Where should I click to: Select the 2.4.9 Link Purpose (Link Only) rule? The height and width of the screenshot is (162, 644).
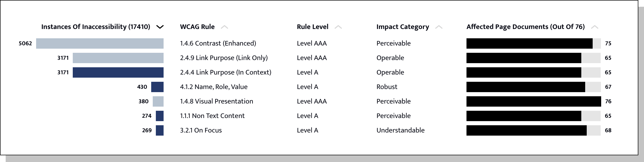point(224,58)
